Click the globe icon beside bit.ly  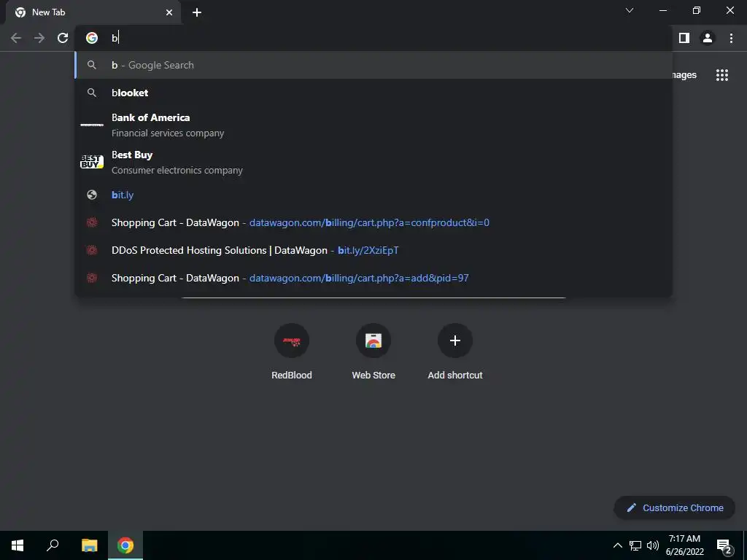pyautogui.click(x=91, y=195)
